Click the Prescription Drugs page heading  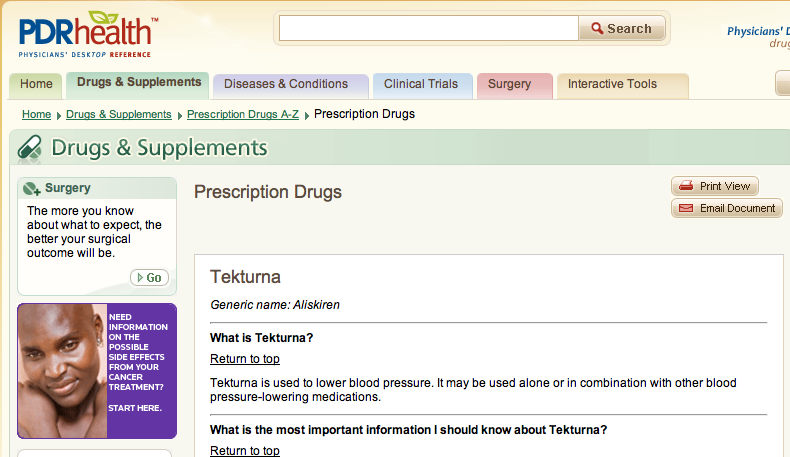(x=268, y=192)
